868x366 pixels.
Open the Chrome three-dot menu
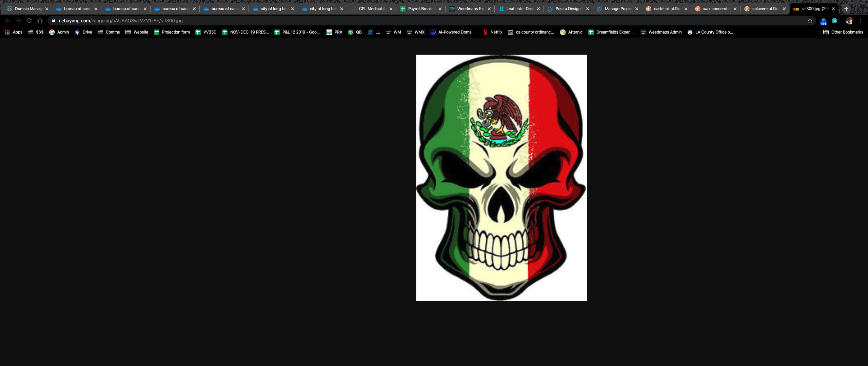[x=861, y=21]
